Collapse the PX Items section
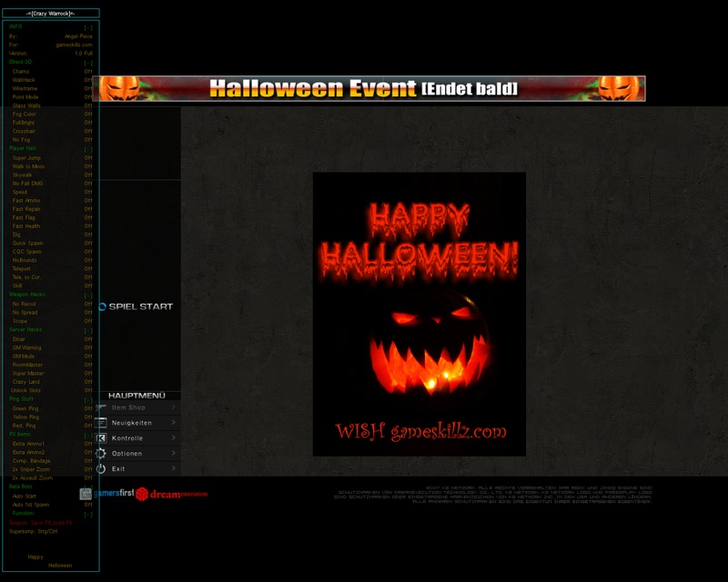Viewport: 728px width, 582px height. coord(88,436)
